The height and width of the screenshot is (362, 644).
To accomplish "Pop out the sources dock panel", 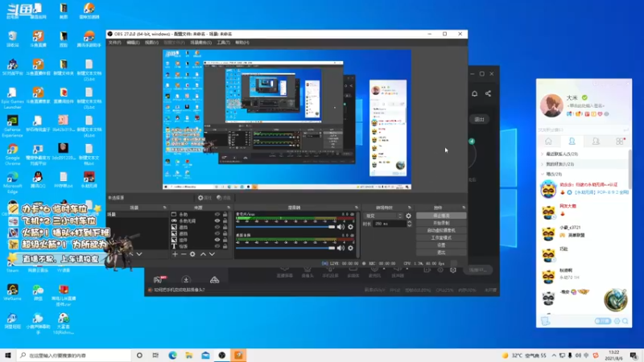I will (229, 208).
